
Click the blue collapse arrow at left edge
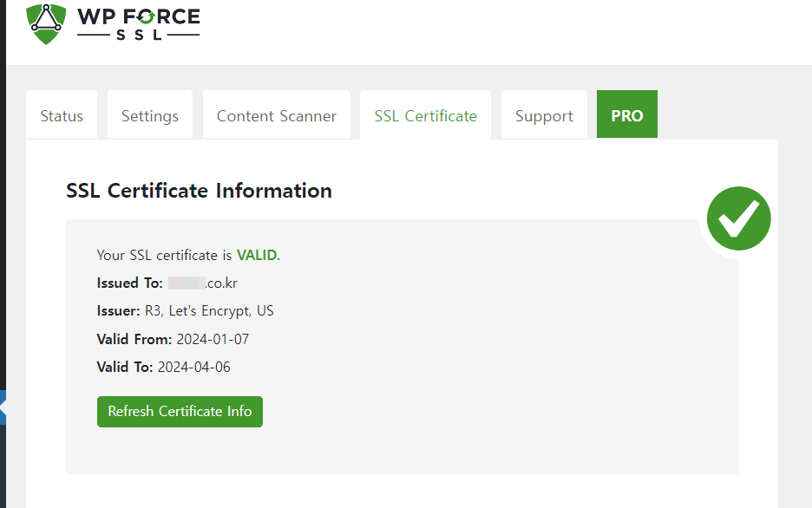(x=3, y=407)
